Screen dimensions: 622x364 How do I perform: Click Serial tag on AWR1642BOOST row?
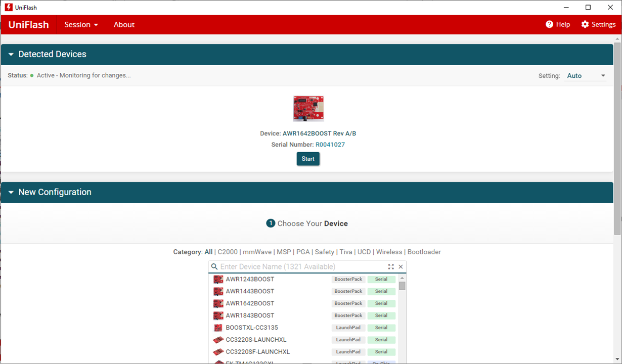pyautogui.click(x=381, y=303)
